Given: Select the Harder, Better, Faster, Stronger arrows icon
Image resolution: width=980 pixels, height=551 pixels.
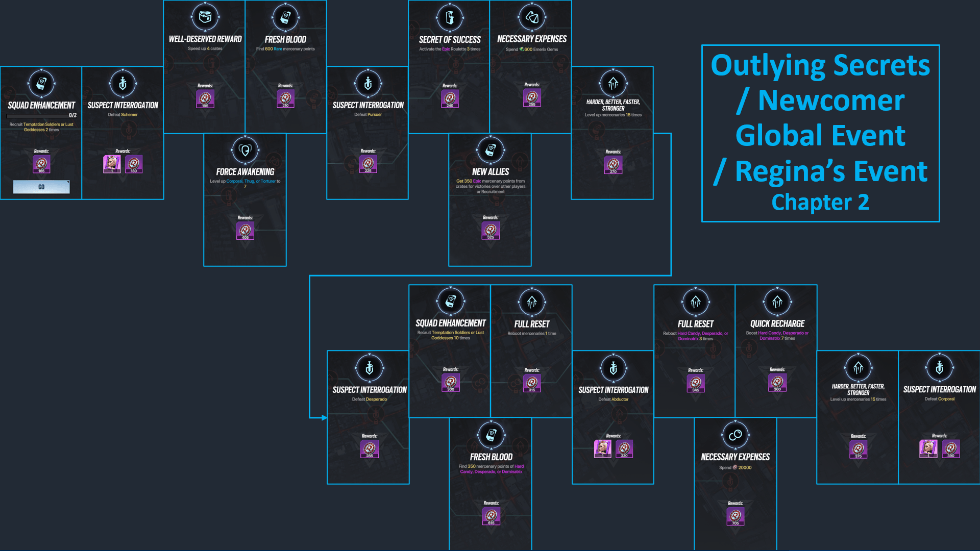Looking at the screenshot, I should click(612, 84).
